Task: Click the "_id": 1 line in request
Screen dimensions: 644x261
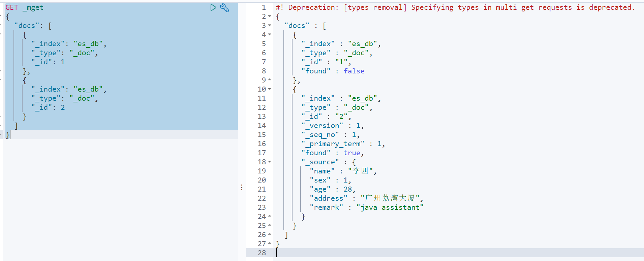Action: 48,62
